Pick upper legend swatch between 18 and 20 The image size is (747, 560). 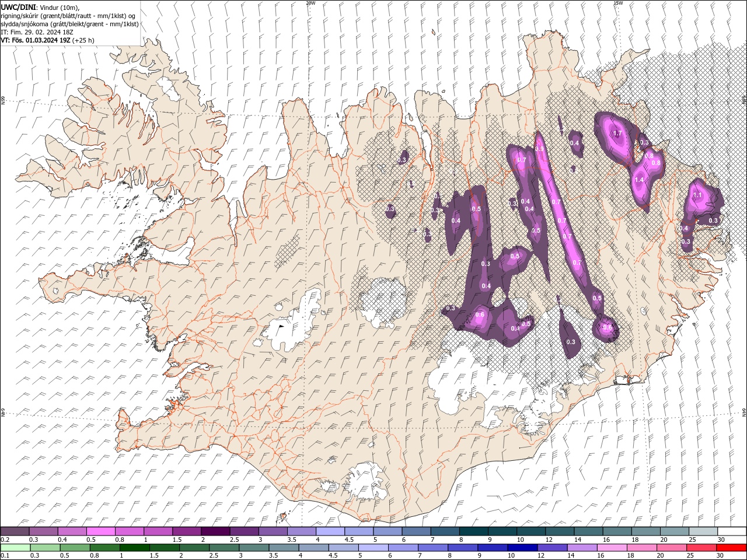645,531
